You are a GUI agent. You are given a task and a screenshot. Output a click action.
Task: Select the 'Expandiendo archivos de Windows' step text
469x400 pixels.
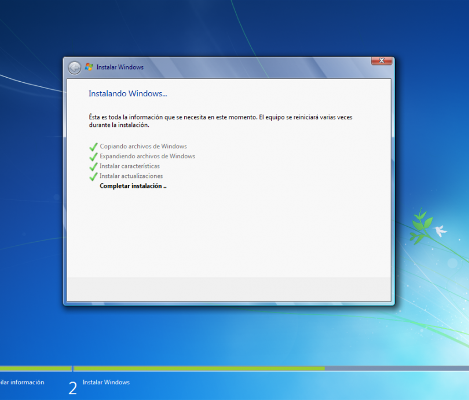click(147, 156)
